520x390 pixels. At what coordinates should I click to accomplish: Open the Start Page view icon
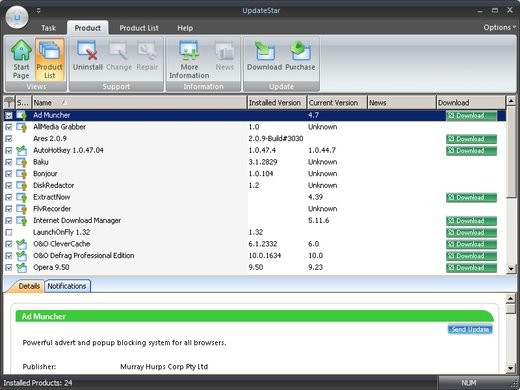coord(21,59)
